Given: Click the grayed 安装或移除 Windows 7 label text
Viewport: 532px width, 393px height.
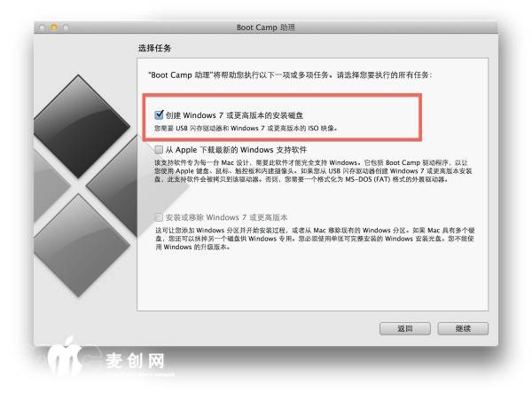Looking at the screenshot, I should tap(226, 217).
